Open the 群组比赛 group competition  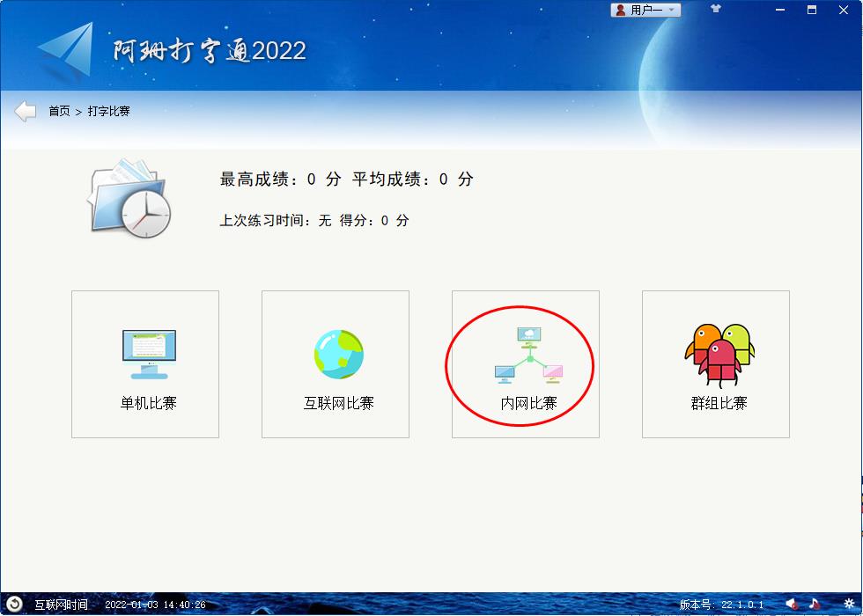point(715,364)
